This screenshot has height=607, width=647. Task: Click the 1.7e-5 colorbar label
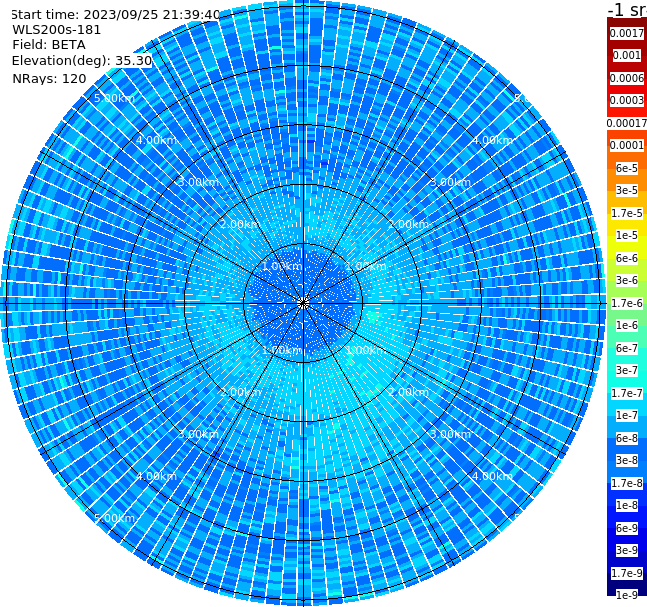[x=627, y=213]
